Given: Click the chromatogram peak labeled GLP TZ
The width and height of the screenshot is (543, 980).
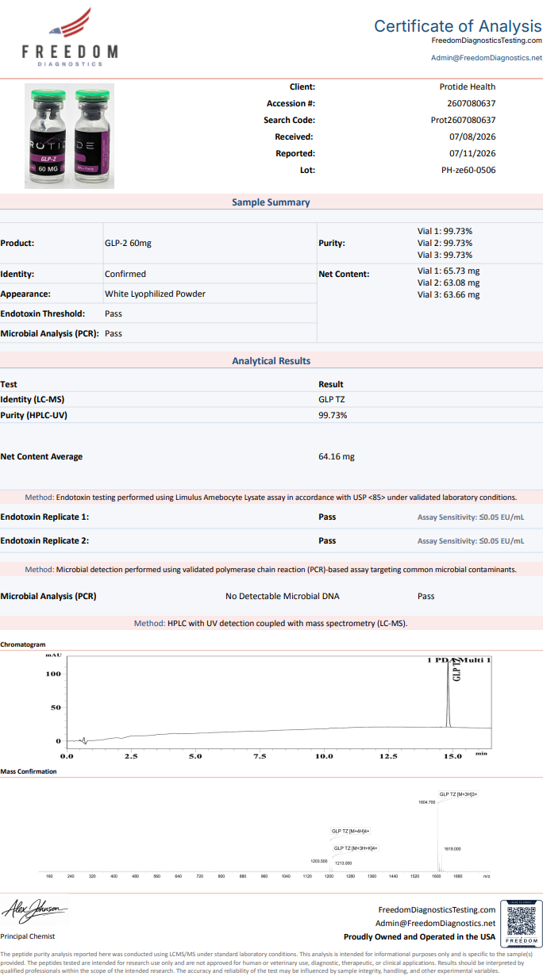Looking at the screenshot, I should 449,692.
